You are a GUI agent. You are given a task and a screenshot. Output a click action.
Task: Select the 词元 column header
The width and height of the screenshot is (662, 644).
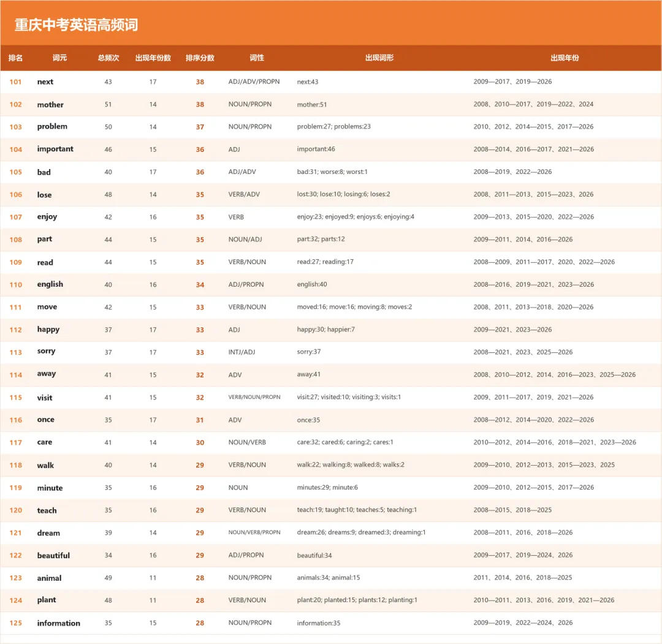(x=59, y=58)
